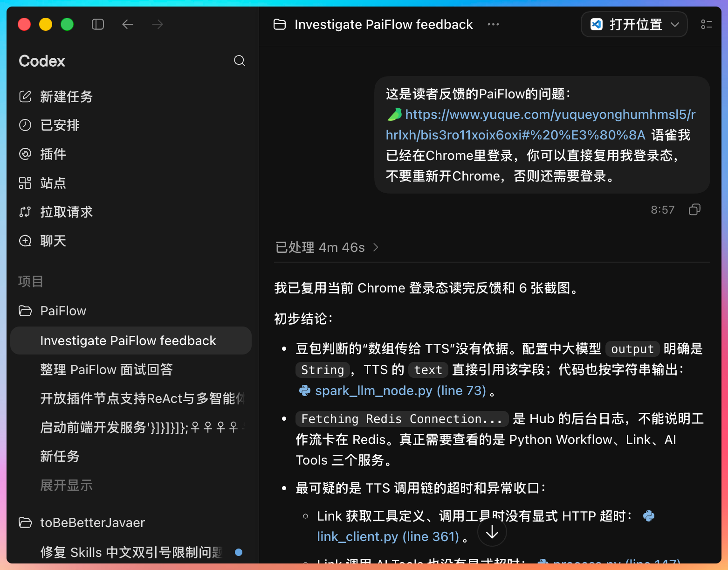728x570 pixels.
Task: Open search in Codex sidebar
Action: coord(240,61)
